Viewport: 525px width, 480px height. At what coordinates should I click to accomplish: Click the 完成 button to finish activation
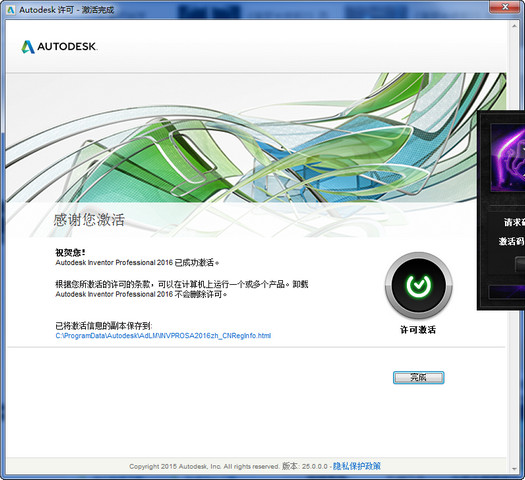coord(419,378)
